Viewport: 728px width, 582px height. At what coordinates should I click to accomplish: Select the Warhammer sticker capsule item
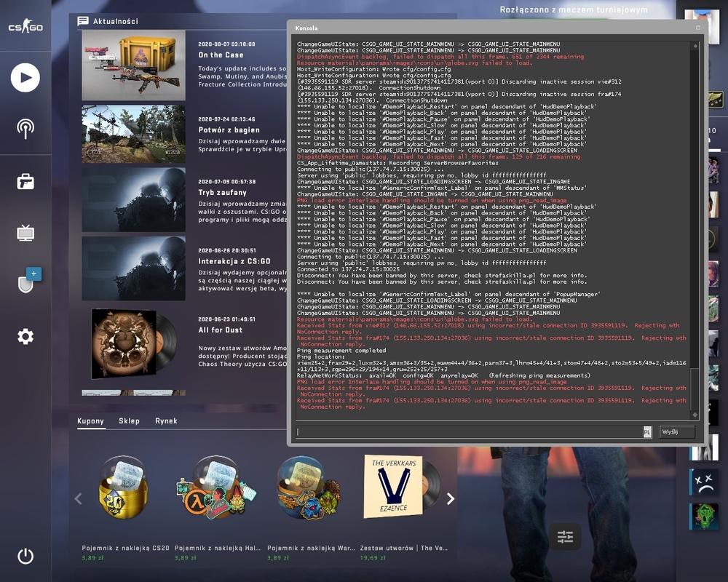(309, 487)
